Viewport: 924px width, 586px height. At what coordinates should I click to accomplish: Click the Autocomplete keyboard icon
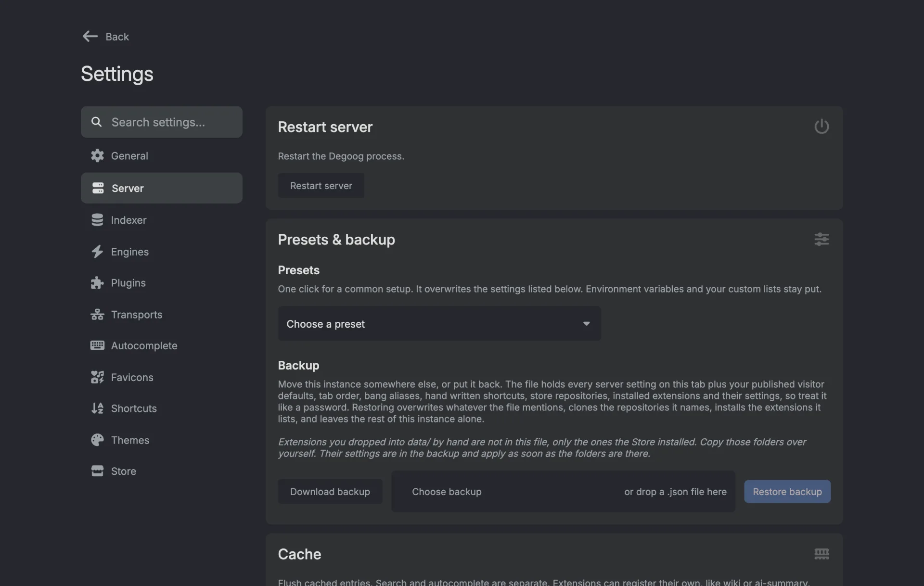pos(97,345)
